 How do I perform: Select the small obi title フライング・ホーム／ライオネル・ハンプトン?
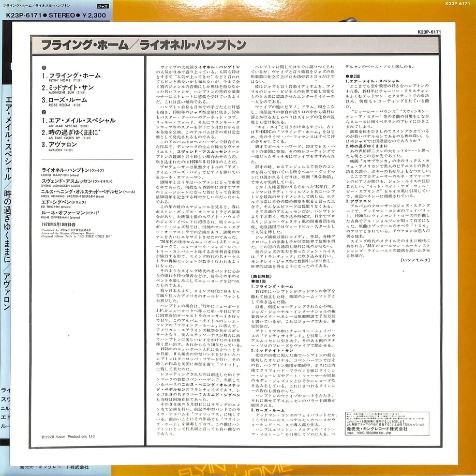(36, 6)
